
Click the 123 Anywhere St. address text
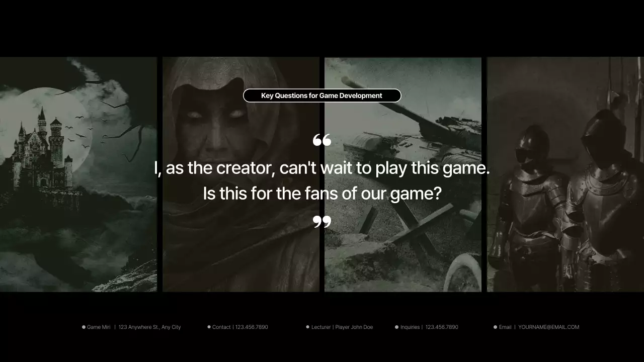tap(149, 327)
